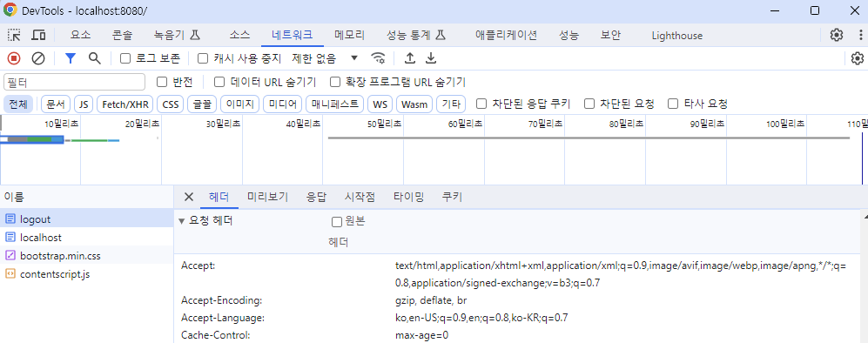
Task: Show the 응답 tab of the request
Action: (316, 197)
